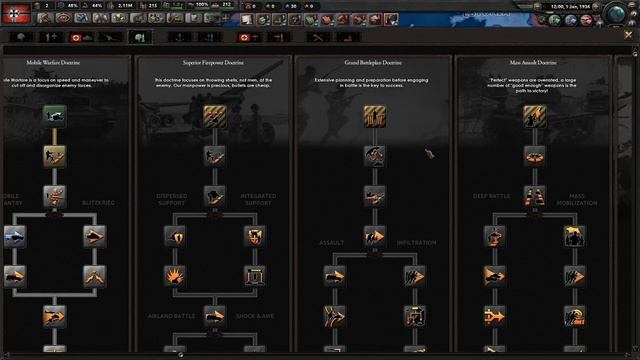The image size is (640, 360).
Task: Click the Superior Firepower Doctrine heading
Action: [x=213, y=63]
